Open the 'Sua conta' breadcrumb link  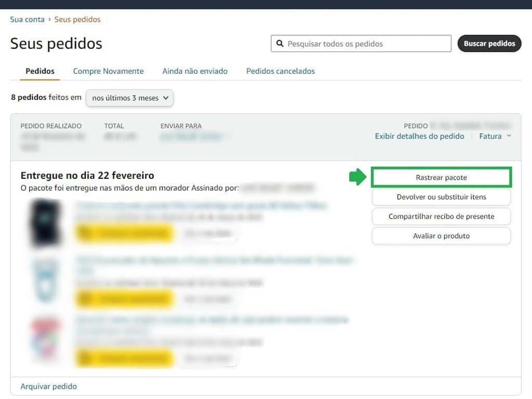click(27, 19)
